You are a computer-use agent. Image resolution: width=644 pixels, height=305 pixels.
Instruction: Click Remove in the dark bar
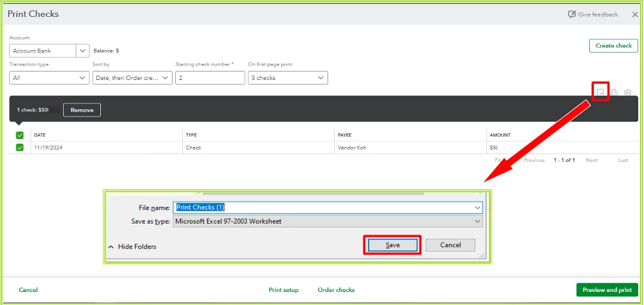82,110
